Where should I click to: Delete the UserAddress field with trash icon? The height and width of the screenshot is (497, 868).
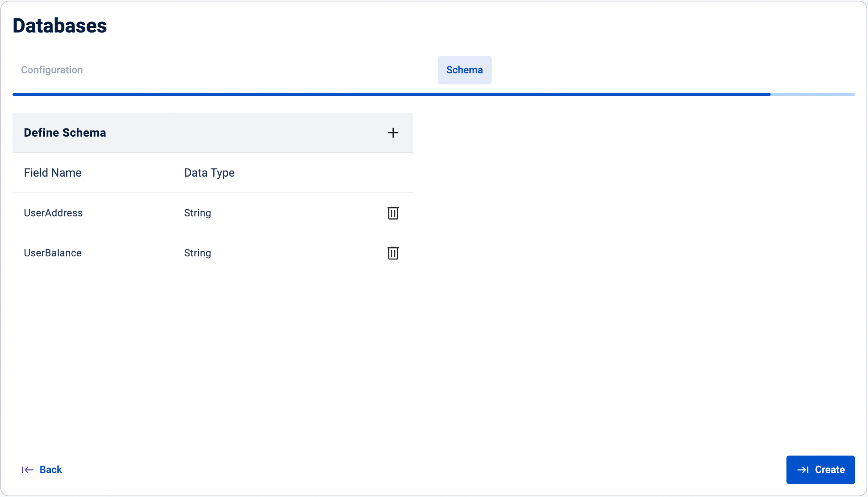click(x=393, y=213)
